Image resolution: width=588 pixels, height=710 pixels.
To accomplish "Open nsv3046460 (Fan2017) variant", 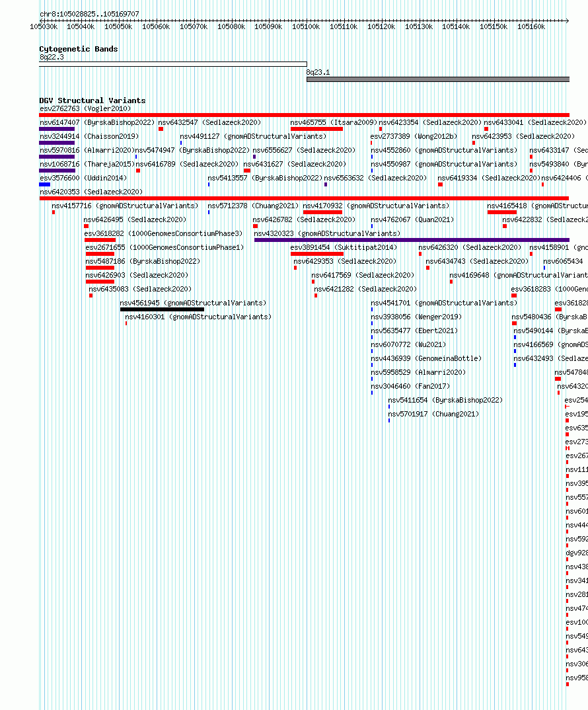I will pos(410,387).
